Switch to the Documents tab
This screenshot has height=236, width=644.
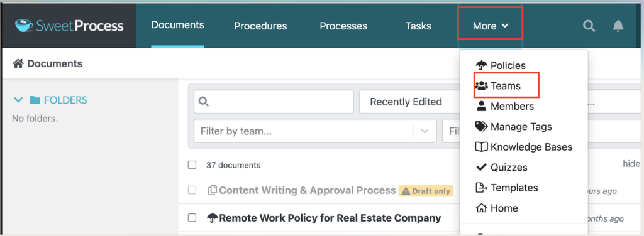tap(177, 25)
